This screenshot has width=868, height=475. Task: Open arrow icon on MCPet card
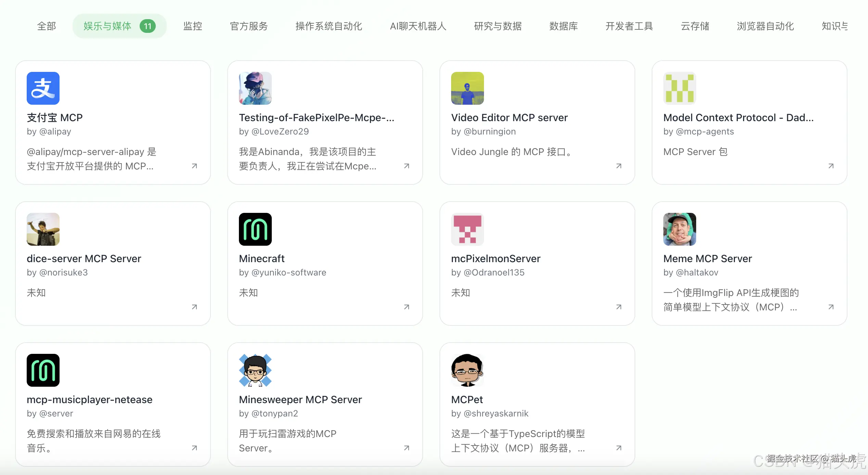coord(619,448)
